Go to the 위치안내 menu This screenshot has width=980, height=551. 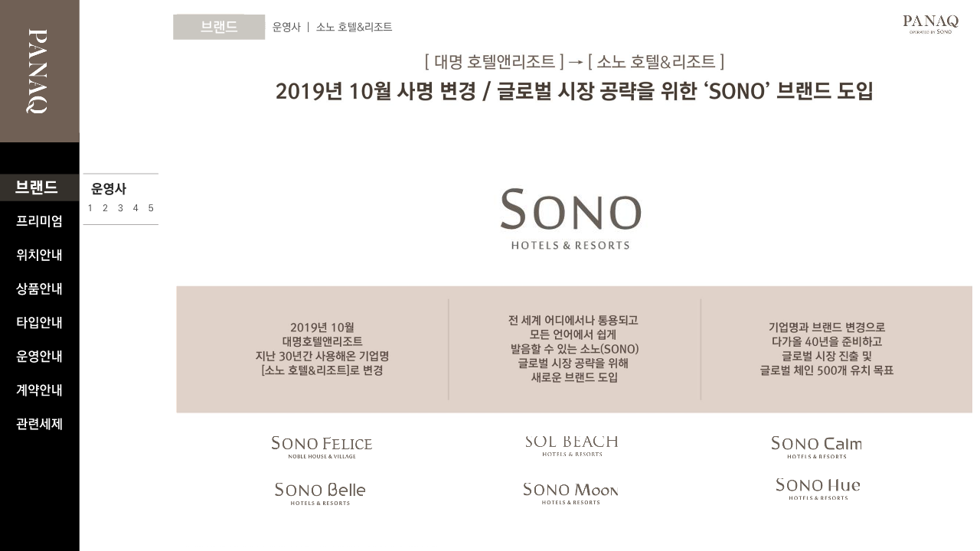tap(39, 255)
